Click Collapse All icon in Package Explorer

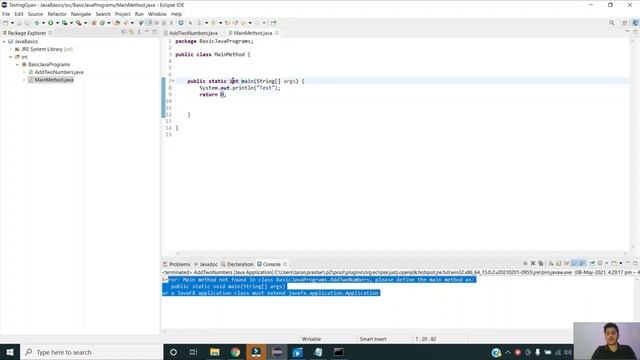click(124, 32)
